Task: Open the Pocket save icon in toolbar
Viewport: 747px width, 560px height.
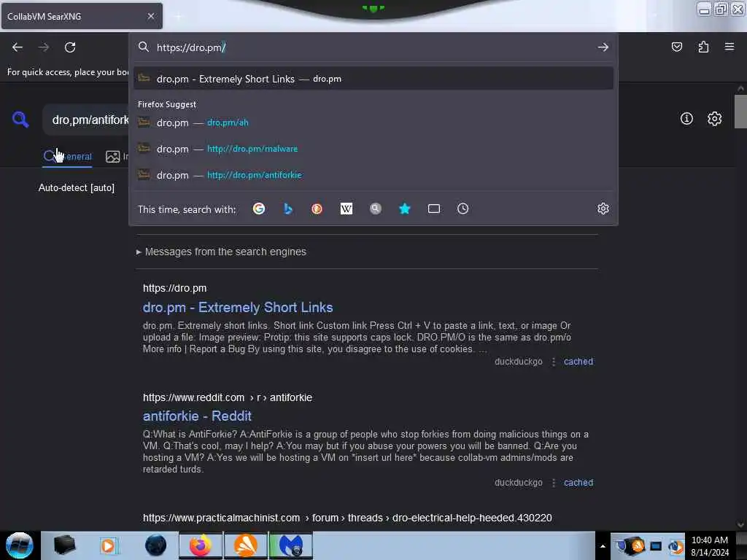Action: [x=676, y=47]
